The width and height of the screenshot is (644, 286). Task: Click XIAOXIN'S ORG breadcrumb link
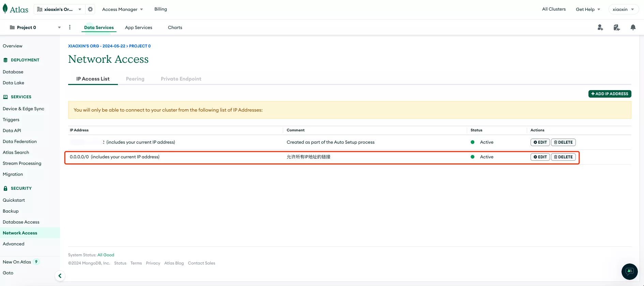tap(97, 46)
